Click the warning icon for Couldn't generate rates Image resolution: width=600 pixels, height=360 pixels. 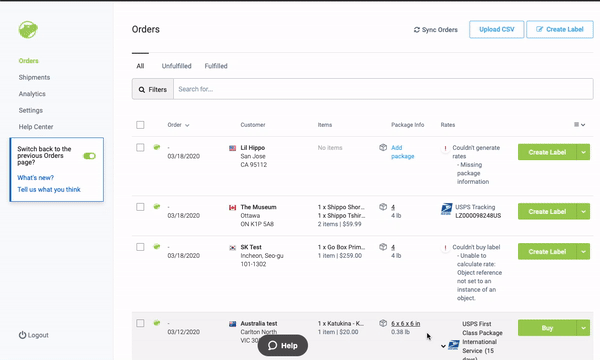(445, 148)
